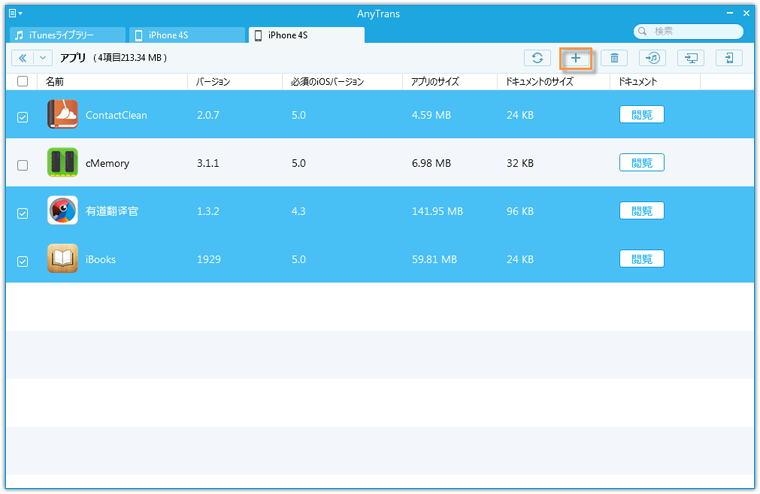Image resolution: width=760 pixels, height=494 pixels.
Task: Click the アプリ section title
Action: [73, 58]
